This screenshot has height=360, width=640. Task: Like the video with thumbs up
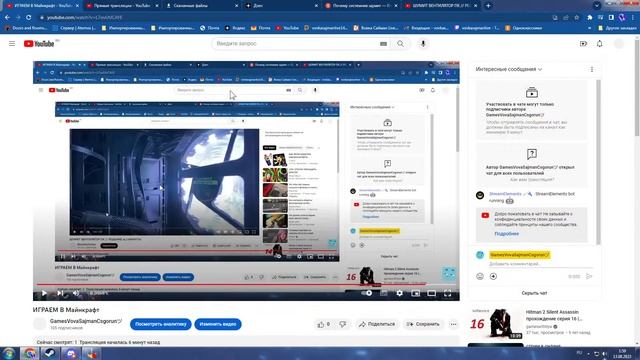(x=323, y=324)
